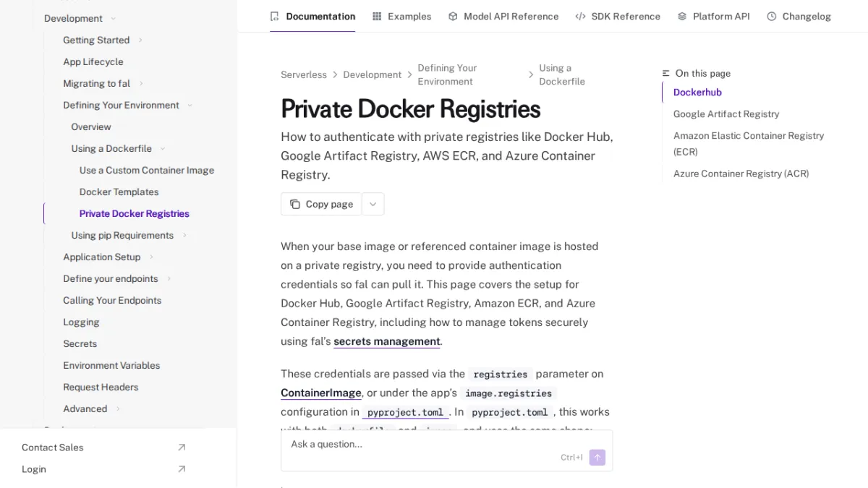Click the Copy page button
The width and height of the screenshot is (868, 488).
(321, 204)
